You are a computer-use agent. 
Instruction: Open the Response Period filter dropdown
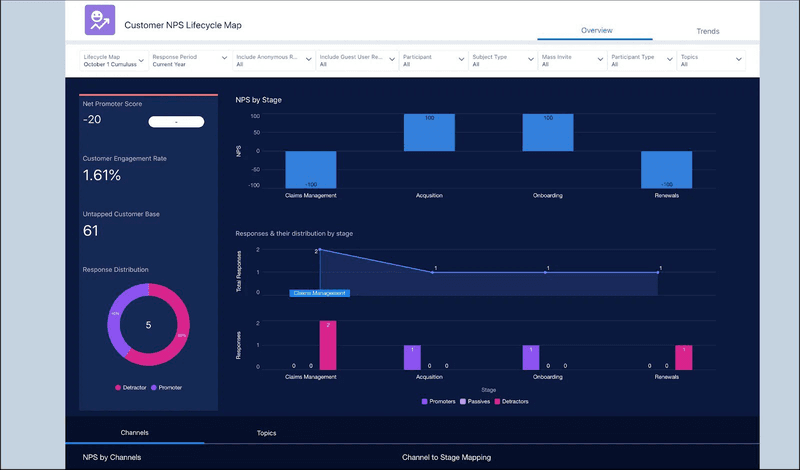[190, 60]
